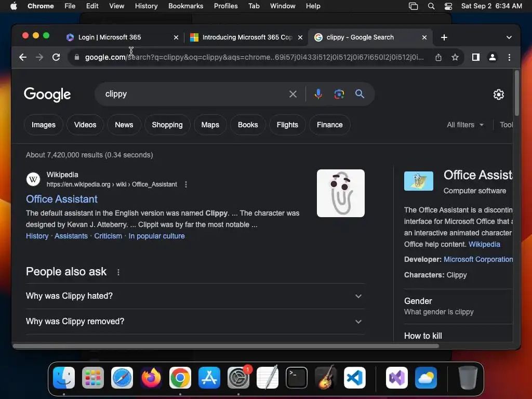Screen dimensions: 532x399
Task: Open the Chrome profile avatar
Action: tap(493, 57)
